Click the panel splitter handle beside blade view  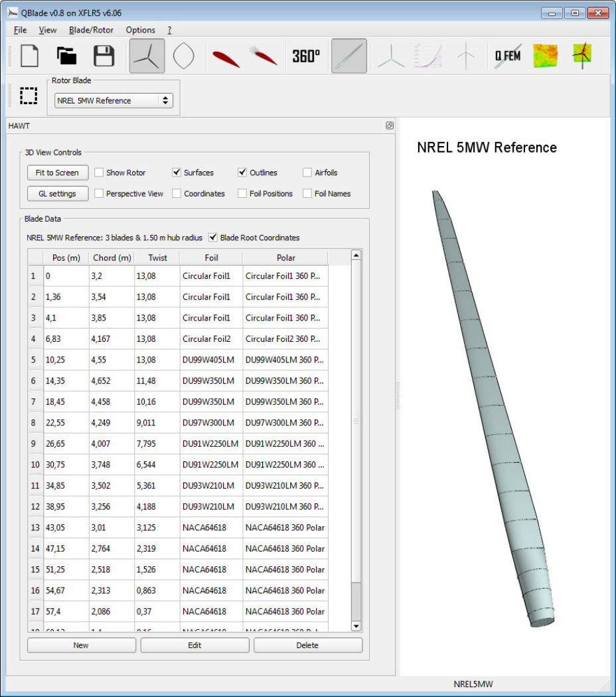pyautogui.click(x=398, y=396)
